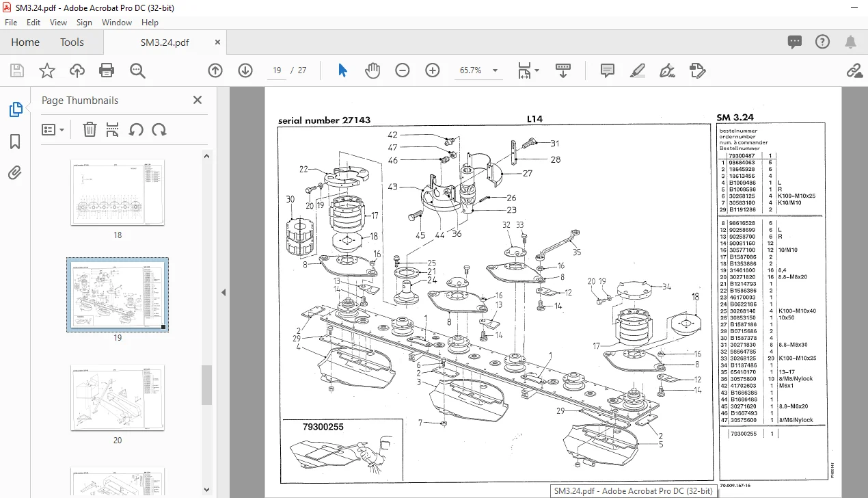
Task: Select page 19 thumbnail
Action: [118, 295]
